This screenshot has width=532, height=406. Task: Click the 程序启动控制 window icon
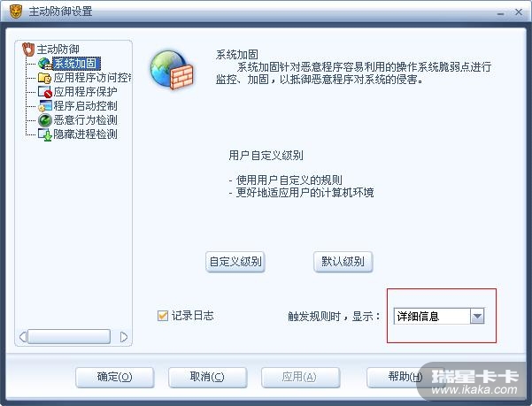coord(45,106)
